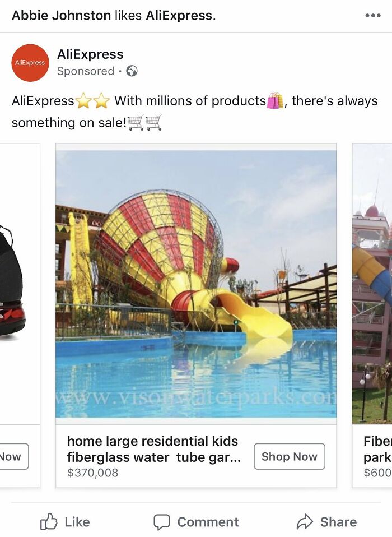
Task: Open the Fiber park product title at right
Action: click(377, 449)
